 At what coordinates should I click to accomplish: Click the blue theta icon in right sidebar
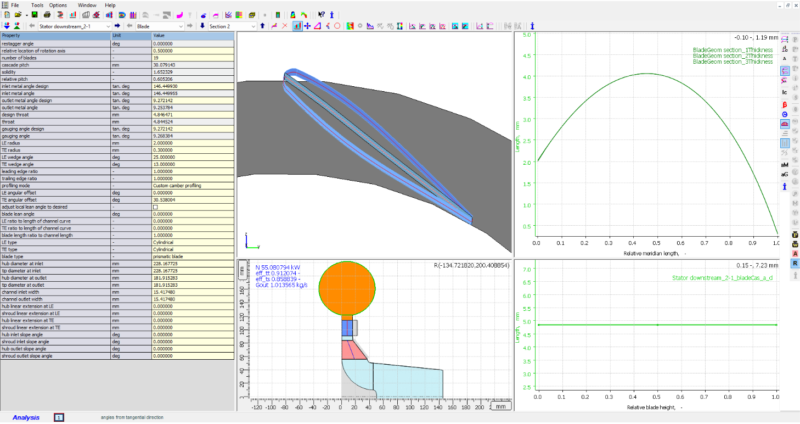pos(785,114)
